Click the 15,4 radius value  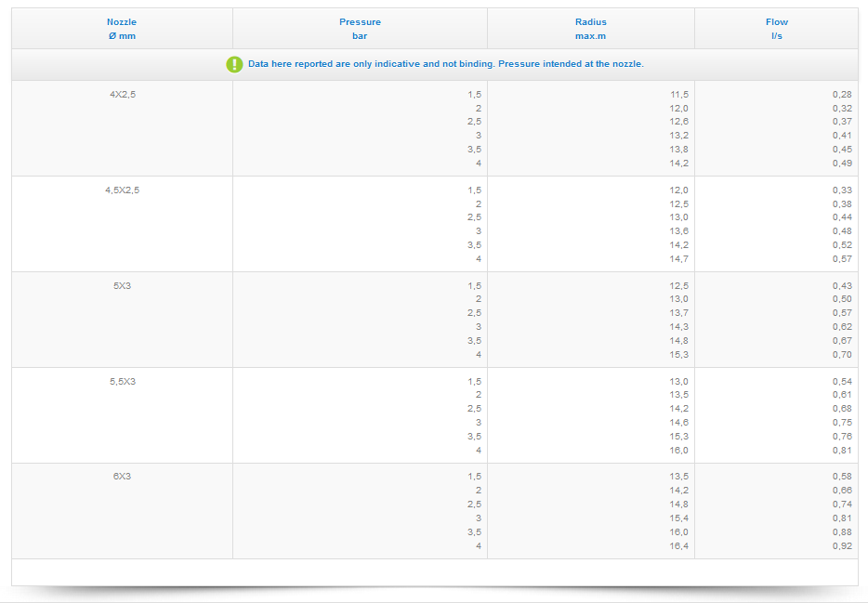pos(678,518)
